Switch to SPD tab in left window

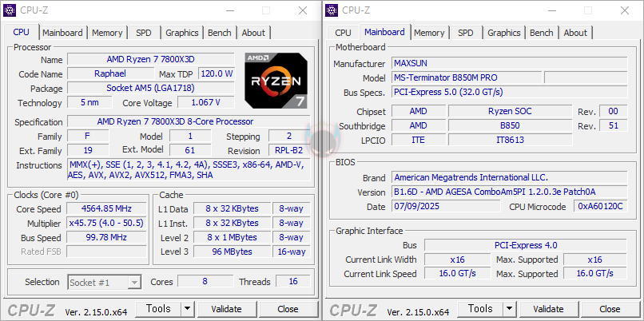point(143,33)
